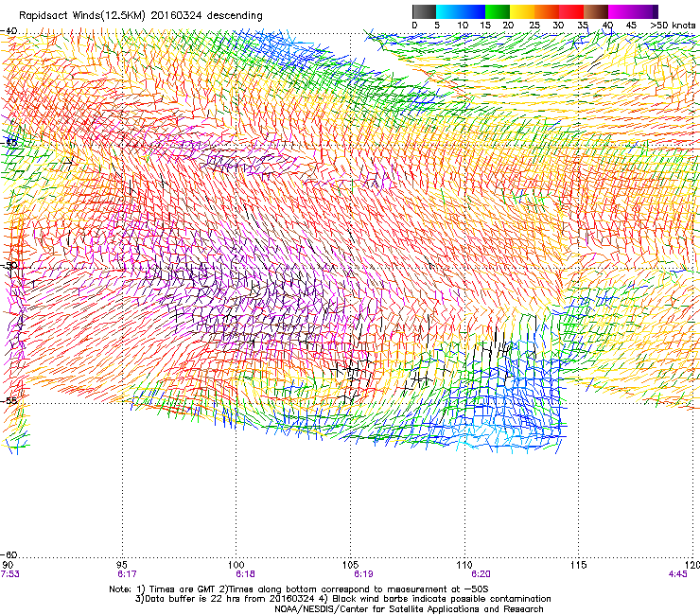The image size is (700, 615).
Task: Click the '-45' latitude label
Action: [x=9, y=143]
